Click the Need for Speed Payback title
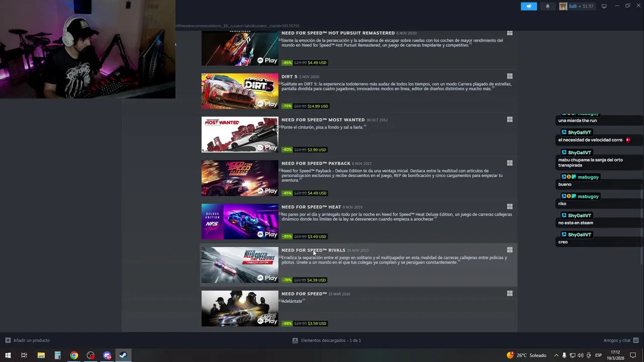The width and height of the screenshot is (644, 362). 316,163
